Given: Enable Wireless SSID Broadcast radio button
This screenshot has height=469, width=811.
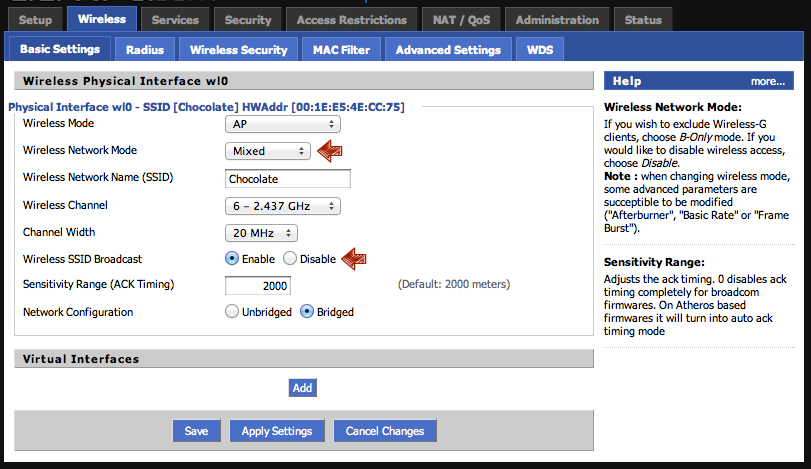Looking at the screenshot, I should click(x=232, y=258).
